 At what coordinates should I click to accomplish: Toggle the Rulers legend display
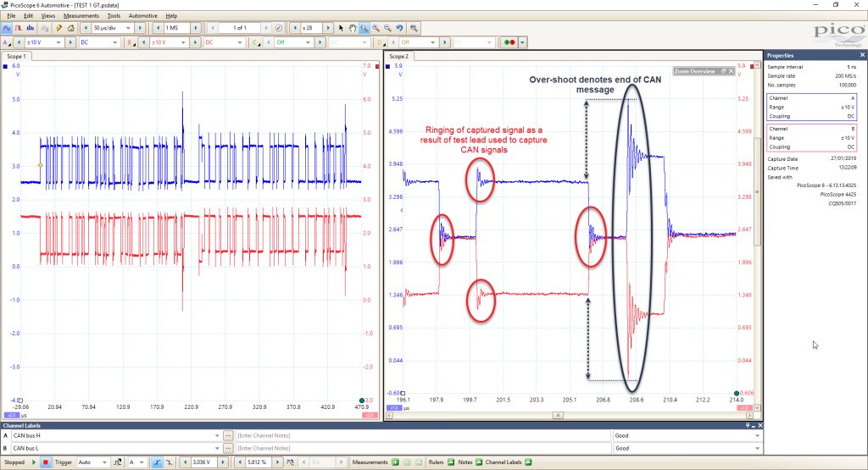(451, 462)
